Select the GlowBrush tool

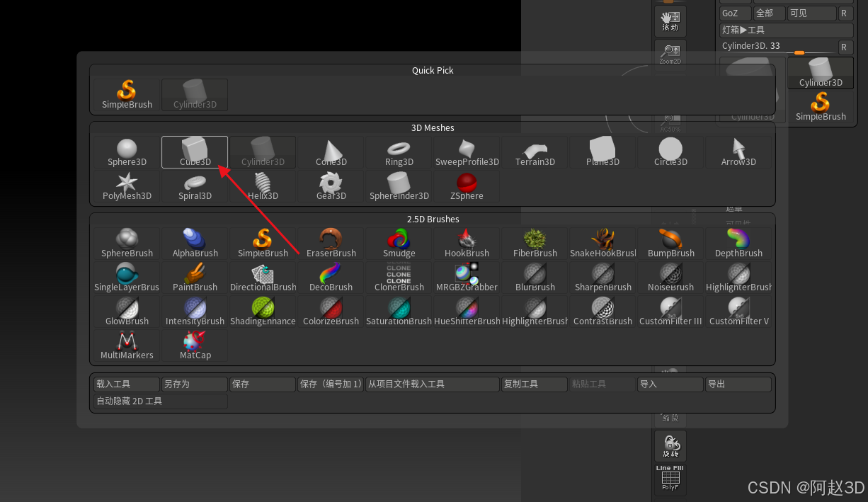pyautogui.click(x=127, y=312)
